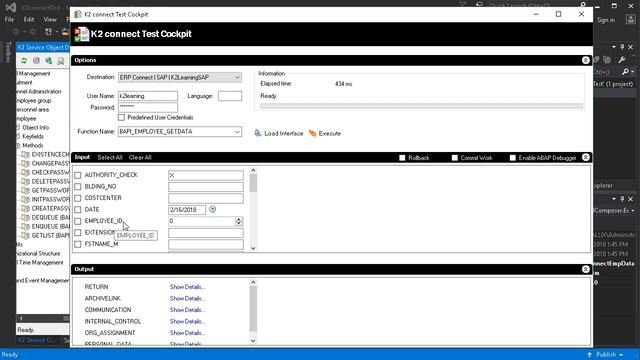Click the Output list vertical scrollbar thumb
640x360 pixels.
point(253,309)
